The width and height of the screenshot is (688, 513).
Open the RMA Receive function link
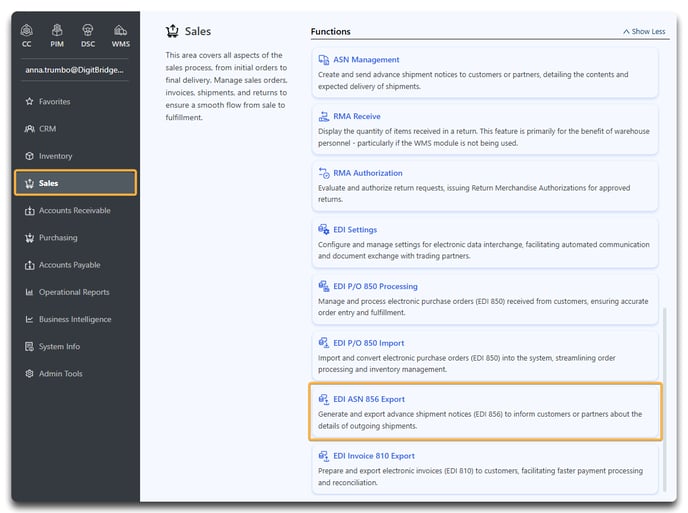click(357, 116)
